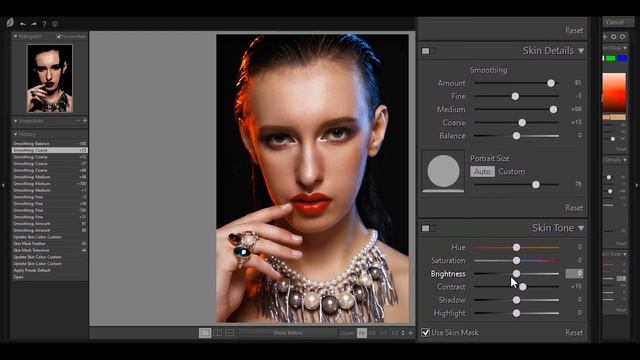Switch to single preview window layout
The width and height of the screenshot is (640, 360).
coord(205,333)
